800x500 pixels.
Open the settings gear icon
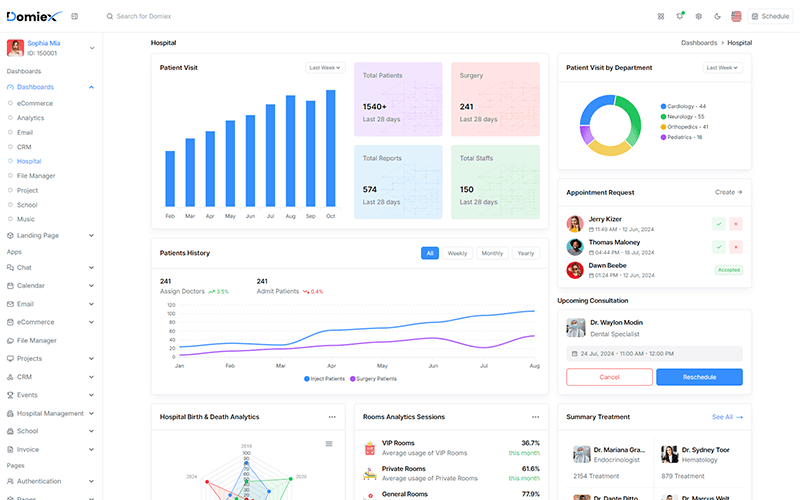[x=698, y=16]
